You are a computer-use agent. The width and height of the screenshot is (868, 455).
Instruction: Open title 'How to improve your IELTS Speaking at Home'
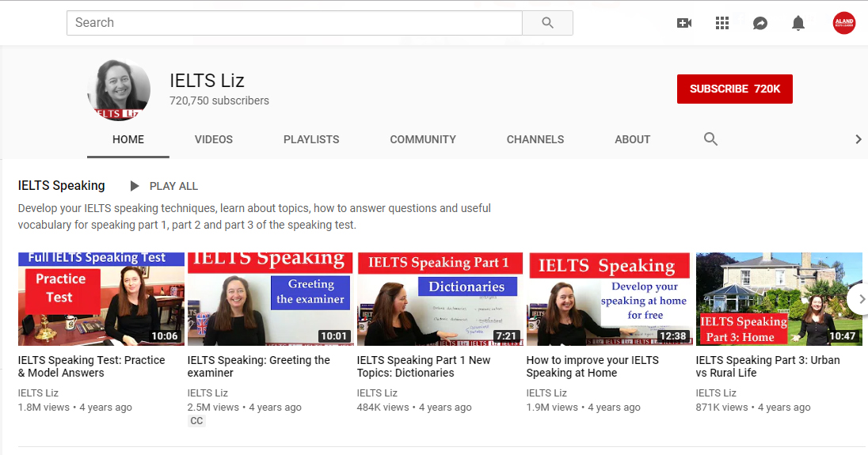[592, 366]
